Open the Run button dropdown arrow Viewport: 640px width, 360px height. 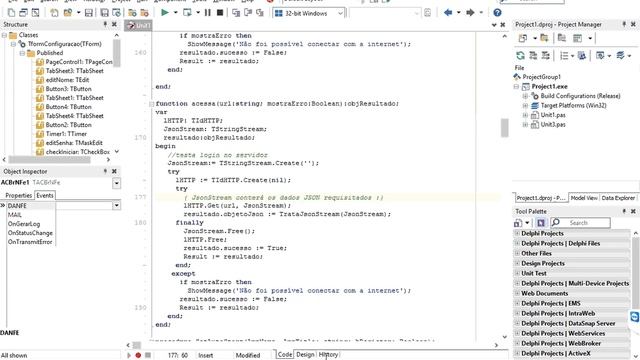point(176,13)
